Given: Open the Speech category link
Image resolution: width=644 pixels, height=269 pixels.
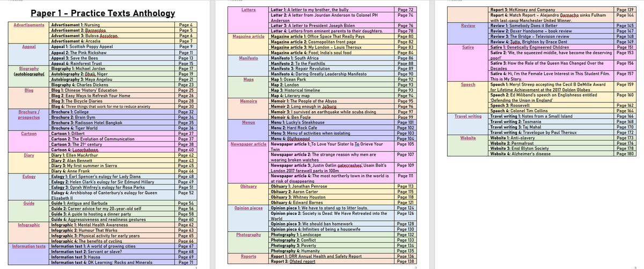Looking at the screenshot, I should tap(468, 84).
